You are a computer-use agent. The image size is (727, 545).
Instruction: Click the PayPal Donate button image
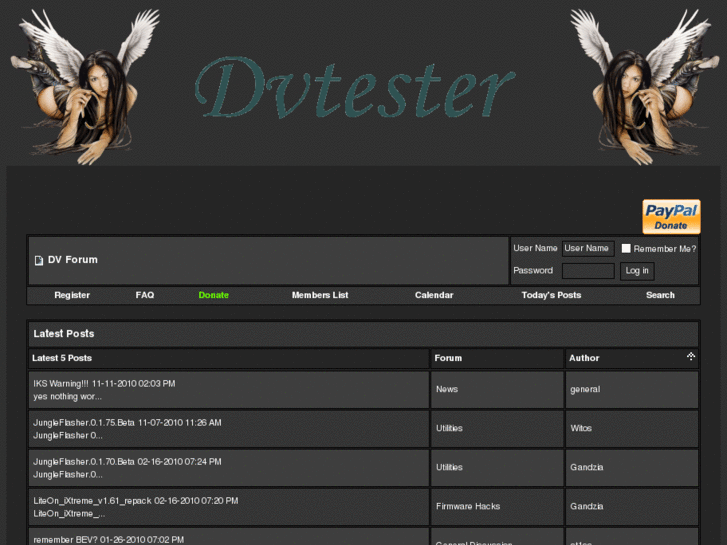coord(671,217)
